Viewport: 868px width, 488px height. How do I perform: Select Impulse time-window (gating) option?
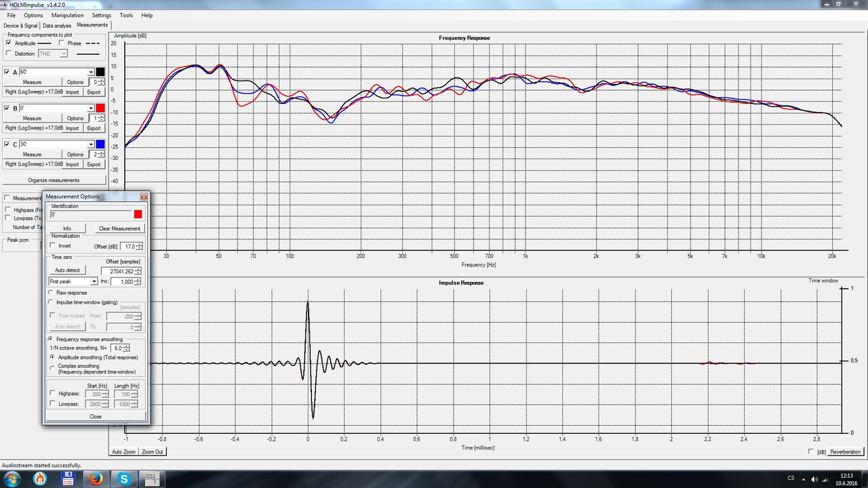(51, 302)
